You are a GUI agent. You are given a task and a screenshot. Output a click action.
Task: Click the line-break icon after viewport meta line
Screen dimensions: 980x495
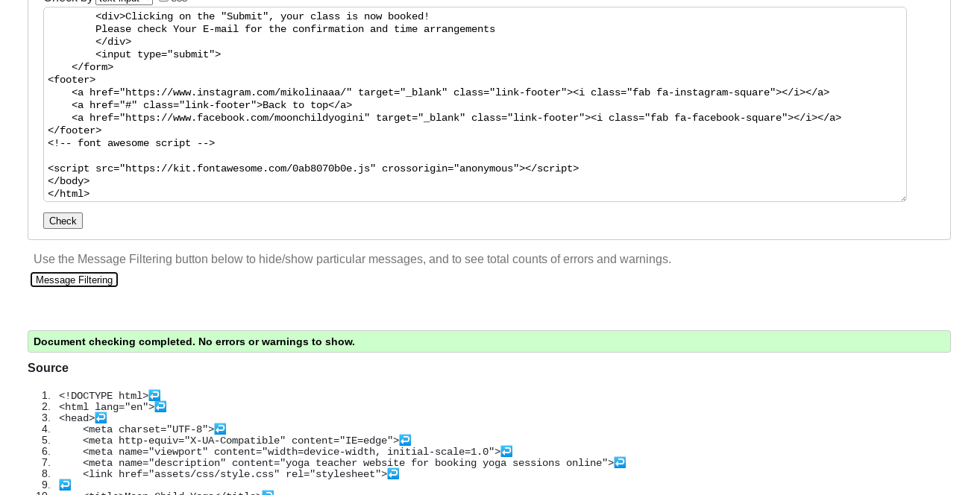pos(506,451)
